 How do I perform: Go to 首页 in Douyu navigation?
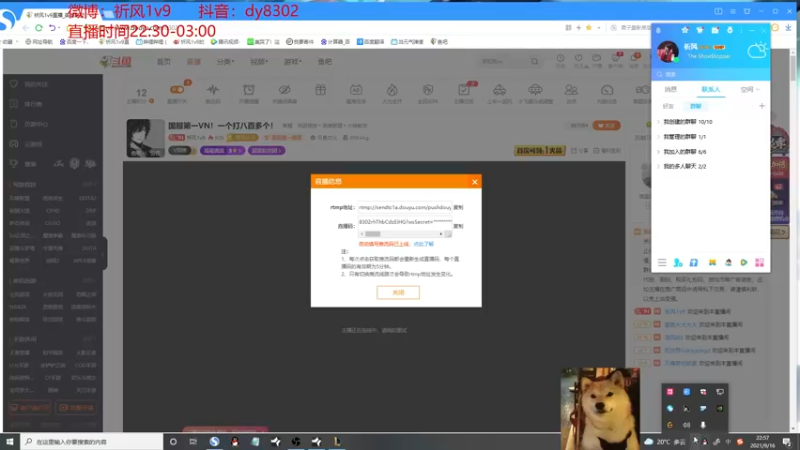[164, 62]
